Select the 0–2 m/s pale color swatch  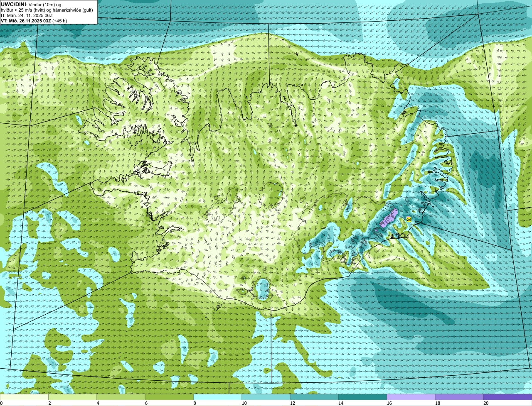pos(24,397)
